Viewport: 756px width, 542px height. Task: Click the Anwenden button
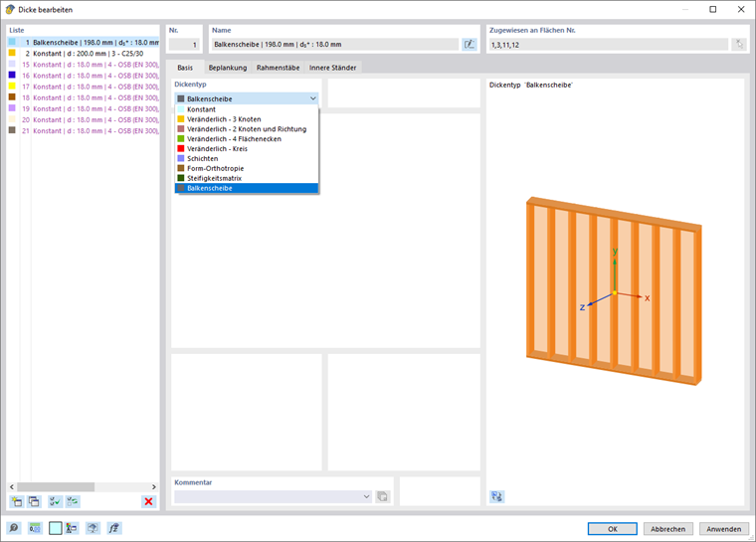(724, 529)
